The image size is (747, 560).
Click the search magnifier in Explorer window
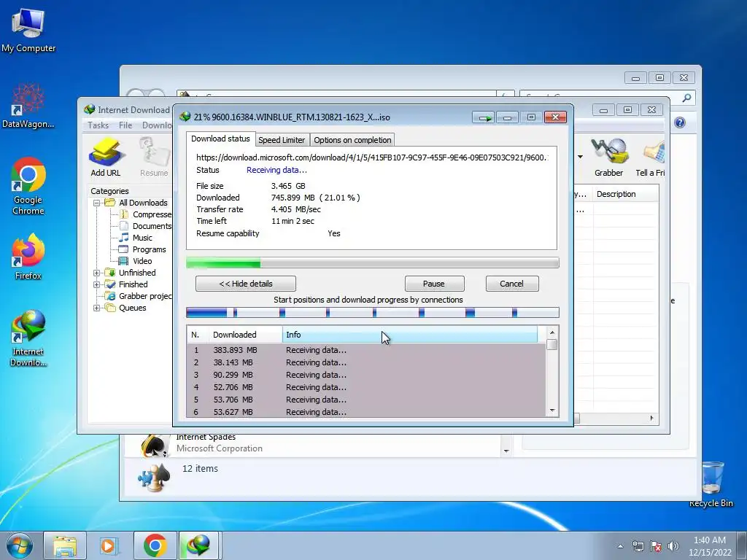pos(686,98)
